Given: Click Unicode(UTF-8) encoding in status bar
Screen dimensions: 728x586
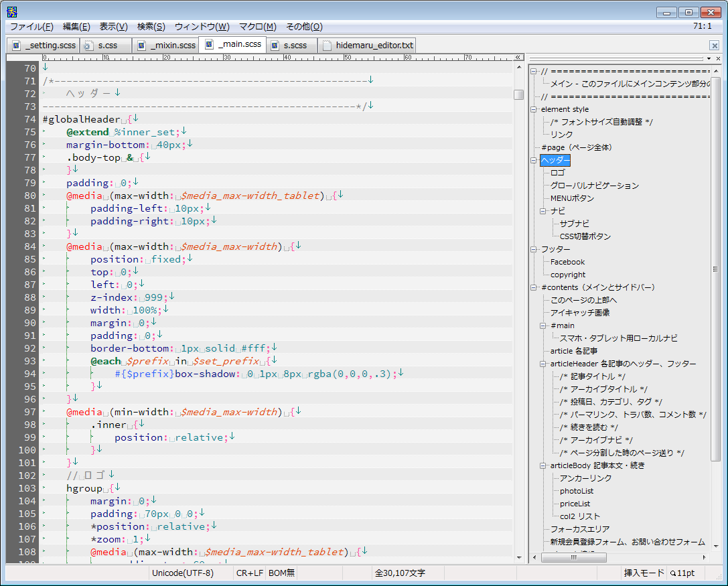Looking at the screenshot, I should click(x=182, y=573).
